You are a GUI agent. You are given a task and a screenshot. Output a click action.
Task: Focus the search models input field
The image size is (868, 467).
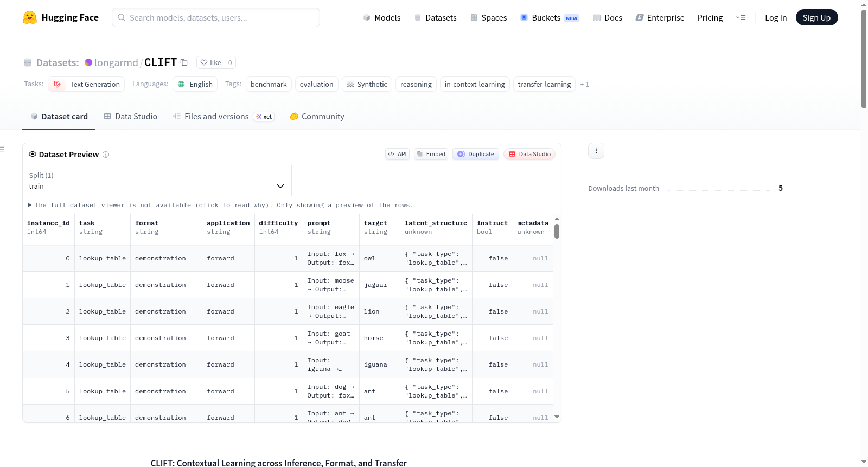point(216,17)
